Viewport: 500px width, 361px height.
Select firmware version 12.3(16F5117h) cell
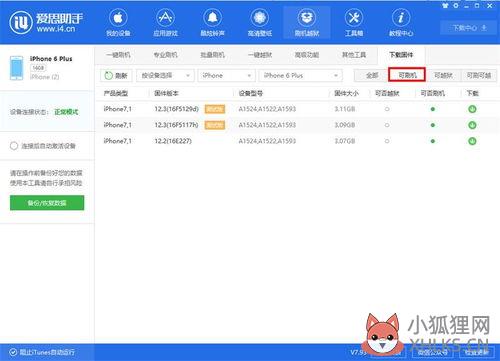176,125
